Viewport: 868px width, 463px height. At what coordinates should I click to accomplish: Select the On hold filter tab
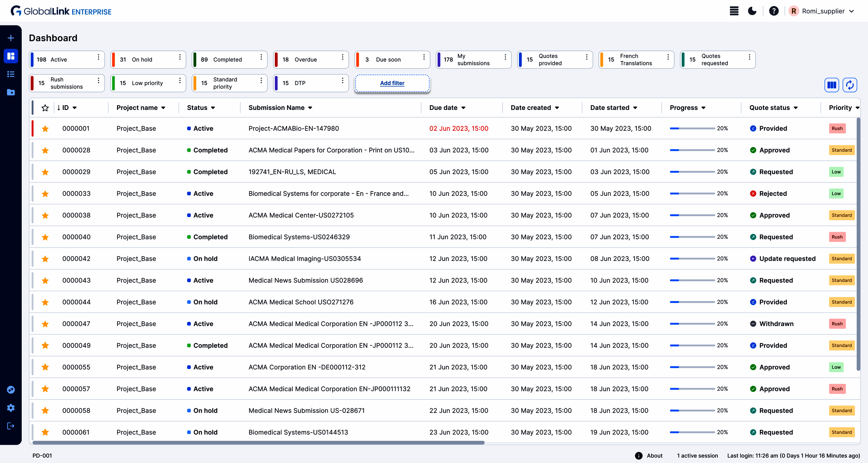[x=142, y=60]
